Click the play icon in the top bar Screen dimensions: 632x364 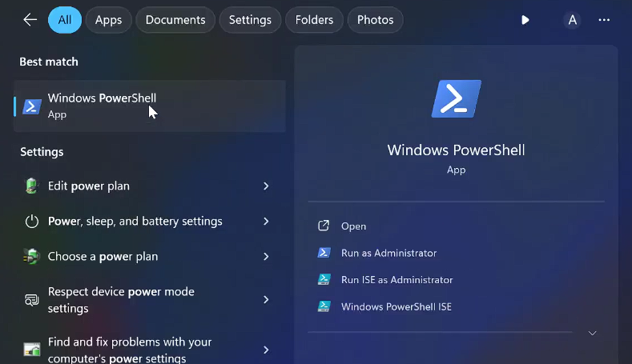coord(525,20)
